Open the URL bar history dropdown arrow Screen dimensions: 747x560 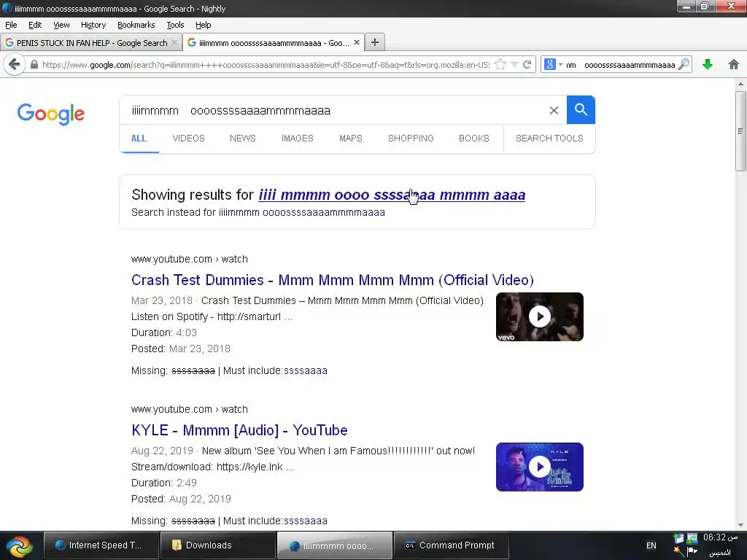coord(514,64)
